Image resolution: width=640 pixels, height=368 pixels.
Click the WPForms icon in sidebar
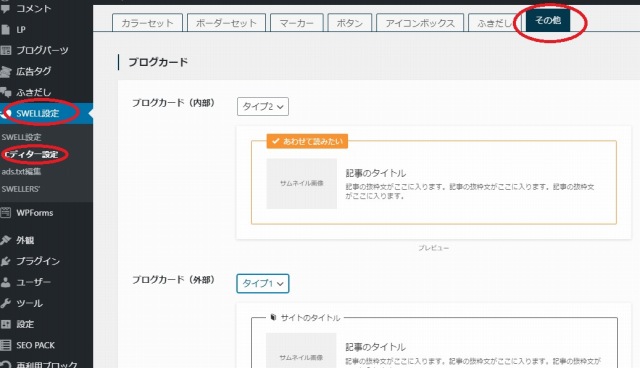tap(5, 213)
